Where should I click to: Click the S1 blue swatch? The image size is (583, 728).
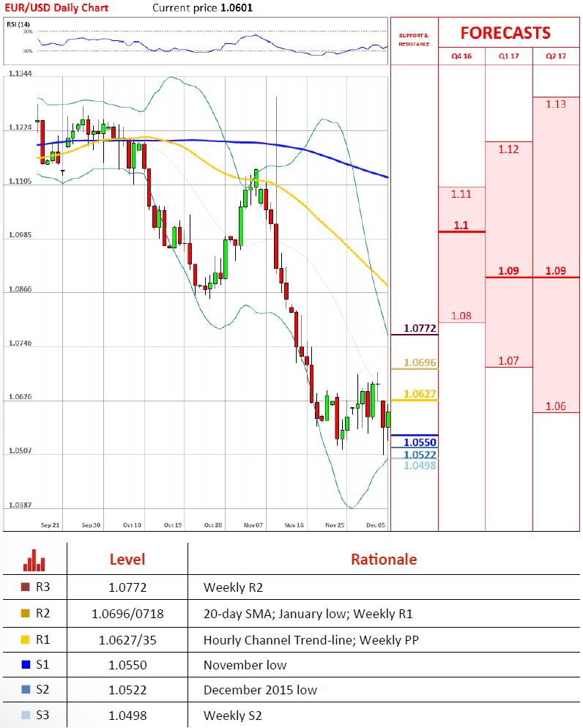(x=26, y=665)
